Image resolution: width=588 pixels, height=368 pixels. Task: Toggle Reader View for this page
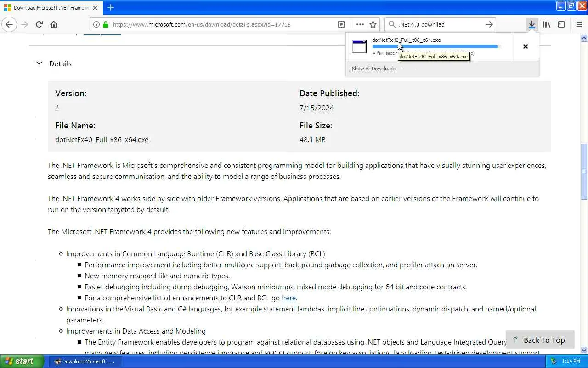coord(341,24)
